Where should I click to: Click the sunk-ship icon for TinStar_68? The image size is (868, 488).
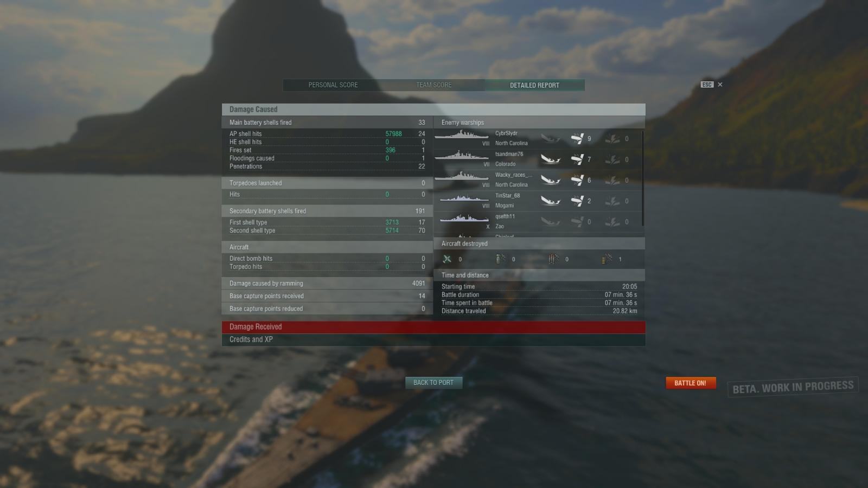(x=550, y=201)
